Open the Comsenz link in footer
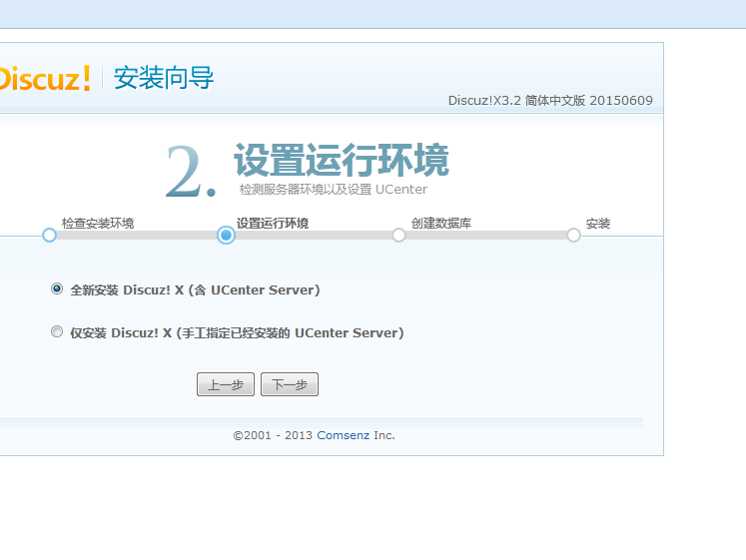Screen dimensions: 746x560 (343, 435)
